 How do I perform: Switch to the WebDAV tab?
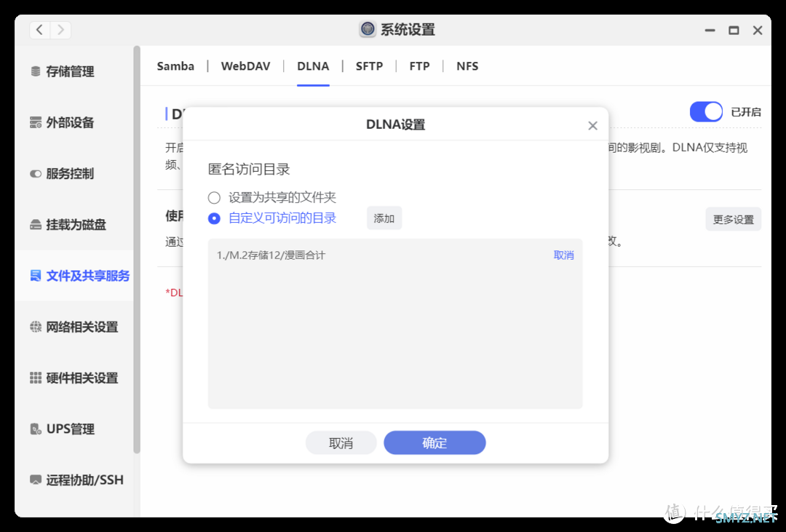[246, 66]
